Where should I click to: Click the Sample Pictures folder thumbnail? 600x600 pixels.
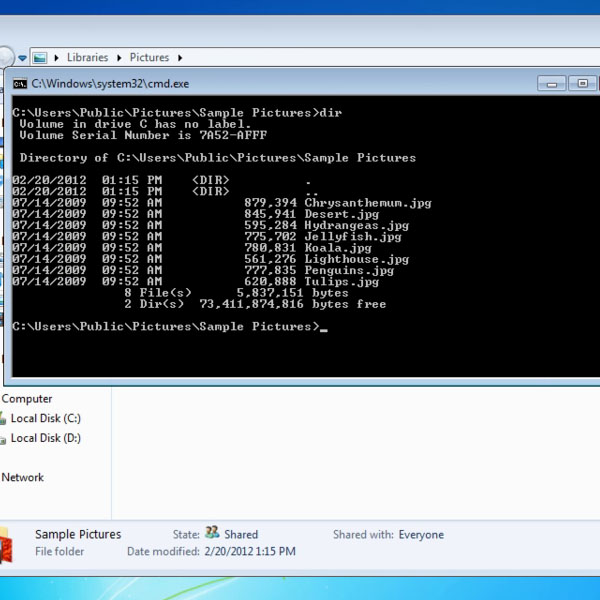click(x=6, y=545)
